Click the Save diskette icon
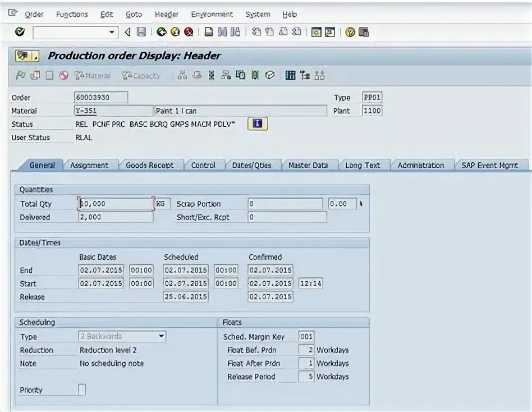The height and width of the screenshot is (412, 532). (x=141, y=32)
